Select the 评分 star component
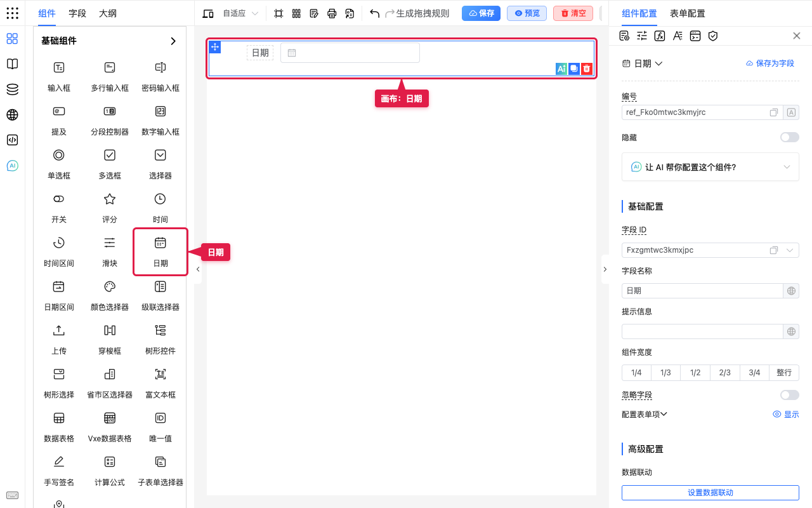This screenshot has height=508, width=812. click(110, 208)
